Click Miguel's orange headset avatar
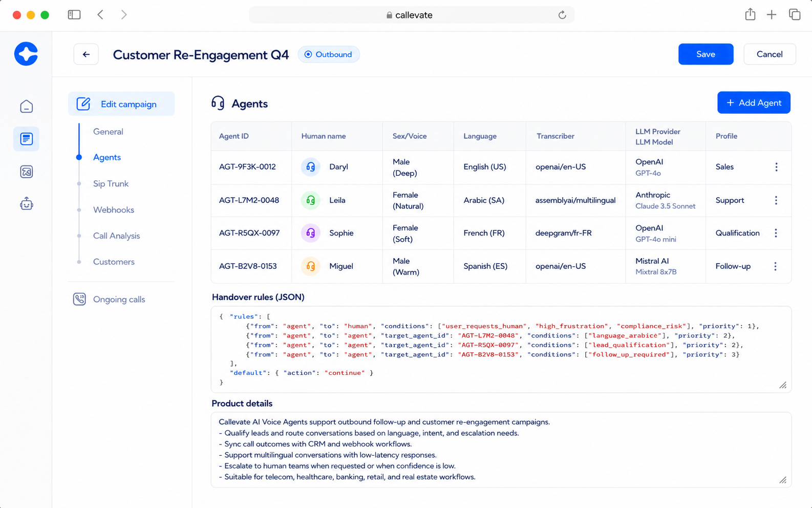The height and width of the screenshot is (508, 812). [x=310, y=266]
